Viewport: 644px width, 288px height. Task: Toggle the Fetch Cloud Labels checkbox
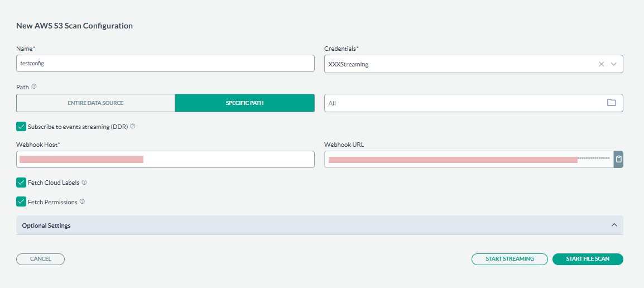(21, 183)
